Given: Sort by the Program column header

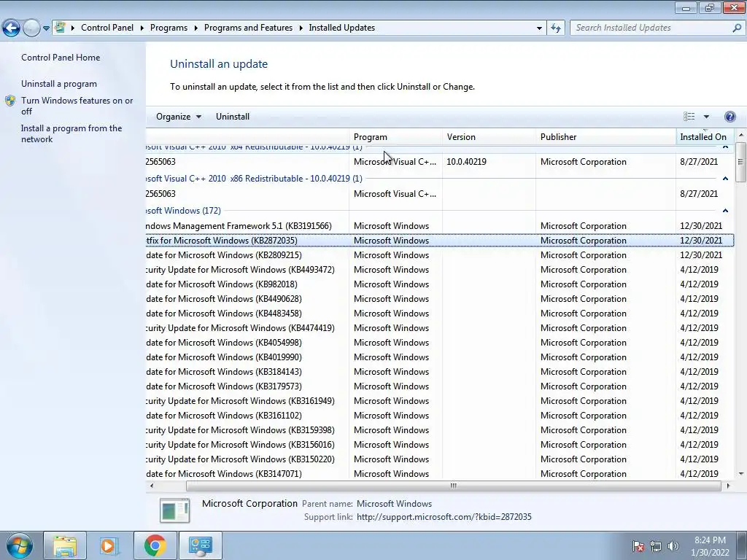Looking at the screenshot, I should point(395,137).
